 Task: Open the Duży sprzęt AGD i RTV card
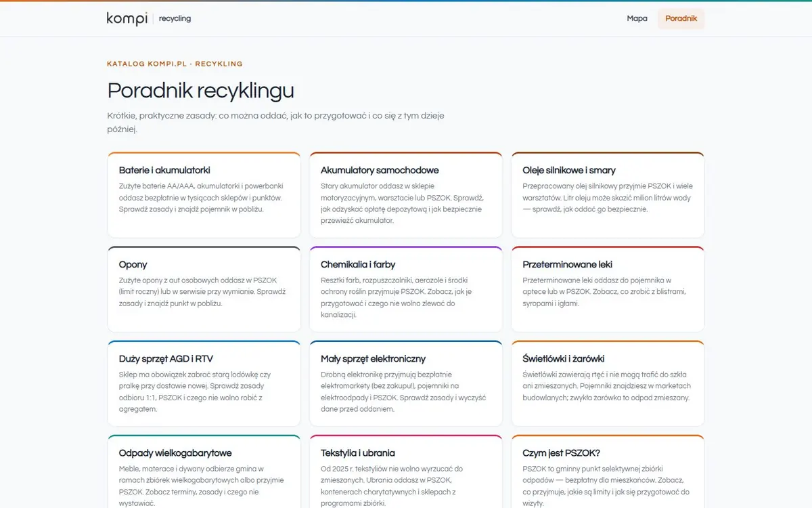click(204, 383)
